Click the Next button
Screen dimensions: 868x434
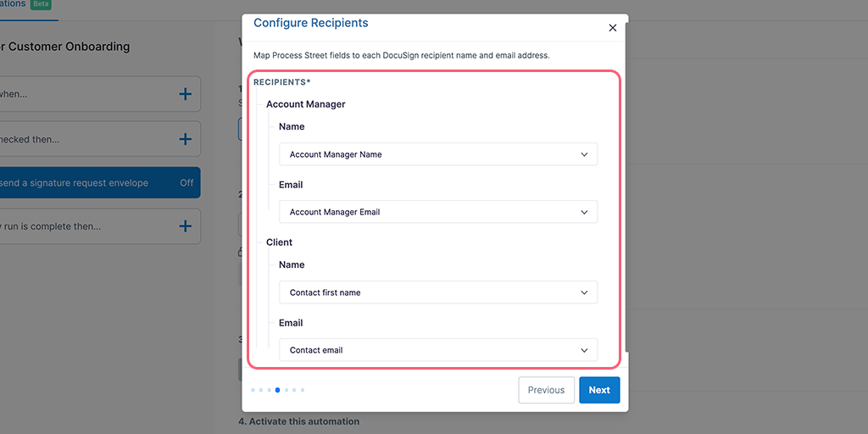599,390
